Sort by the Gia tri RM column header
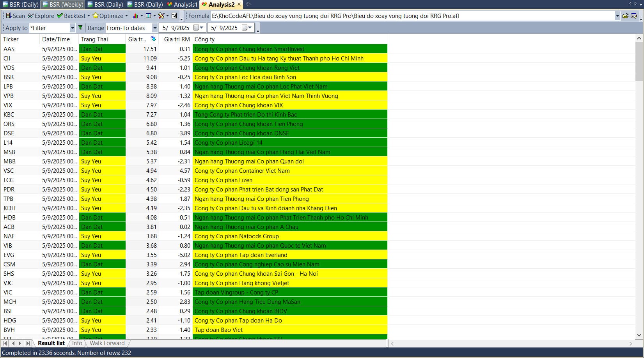This screenshot has height=358, width=644. click(176, 39)
